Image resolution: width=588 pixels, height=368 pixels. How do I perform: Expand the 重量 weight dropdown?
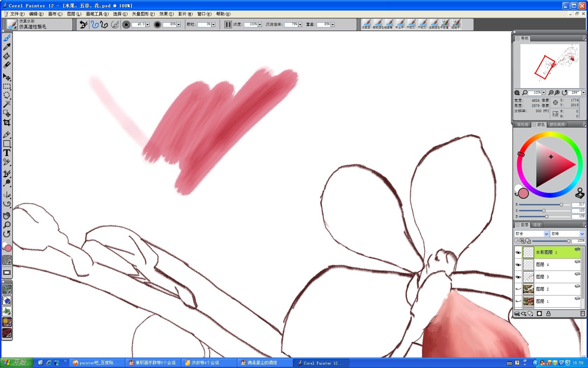pyautogui.click(x=332, y=25)
